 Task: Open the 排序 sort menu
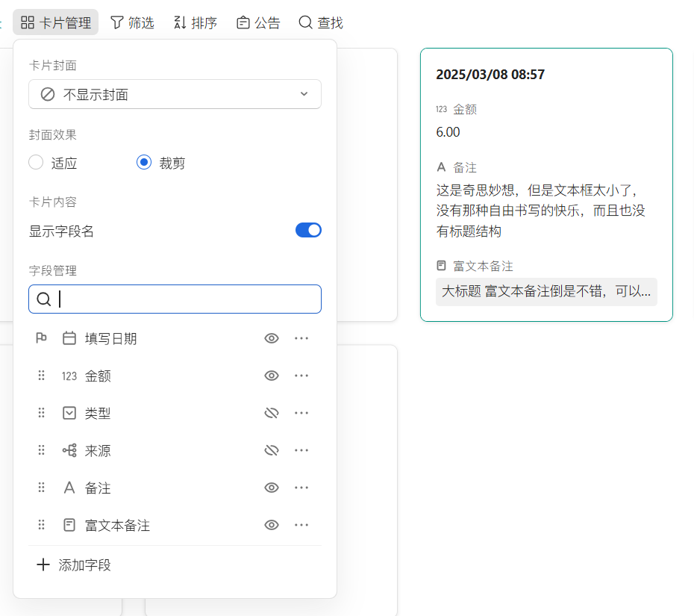coord(195,22)
